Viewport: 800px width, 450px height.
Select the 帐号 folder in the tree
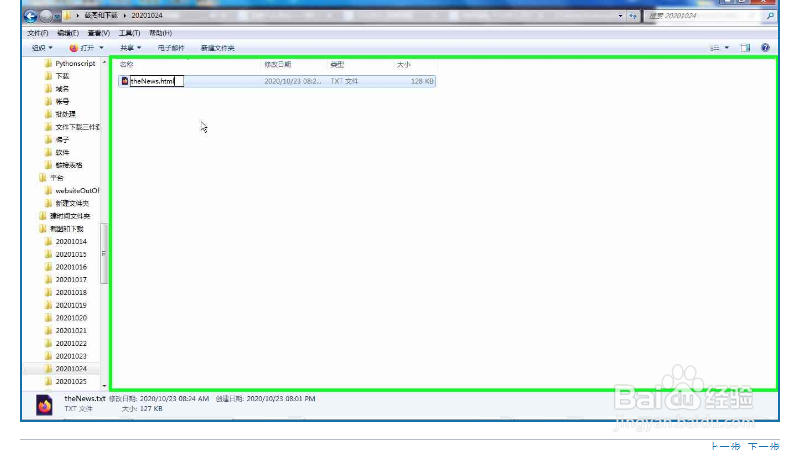[62, 102]
